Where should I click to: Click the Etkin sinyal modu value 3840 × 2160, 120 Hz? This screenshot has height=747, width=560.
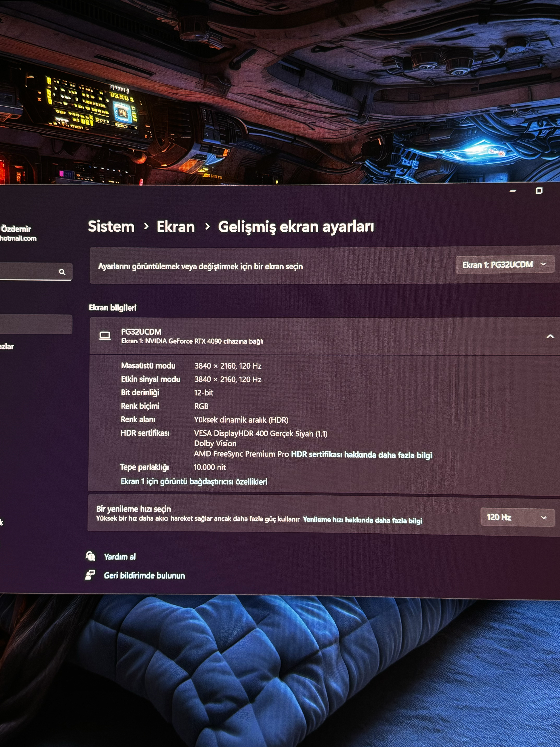click(228, 380)
